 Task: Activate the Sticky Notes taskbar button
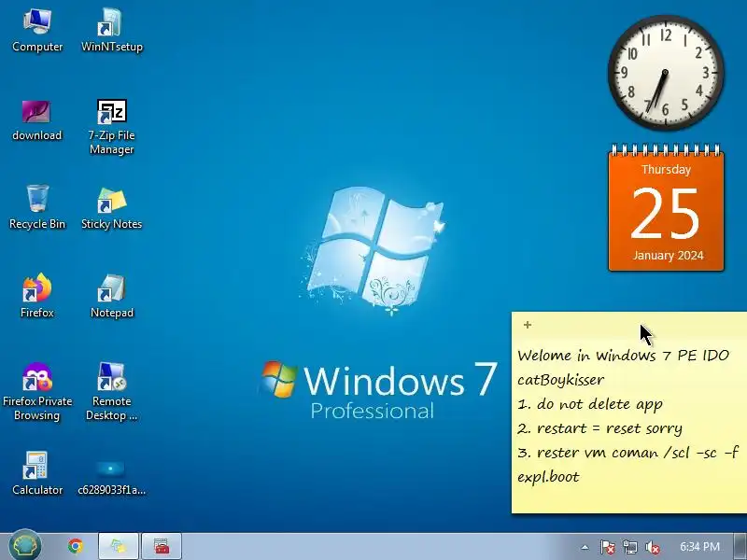point(119,546)
